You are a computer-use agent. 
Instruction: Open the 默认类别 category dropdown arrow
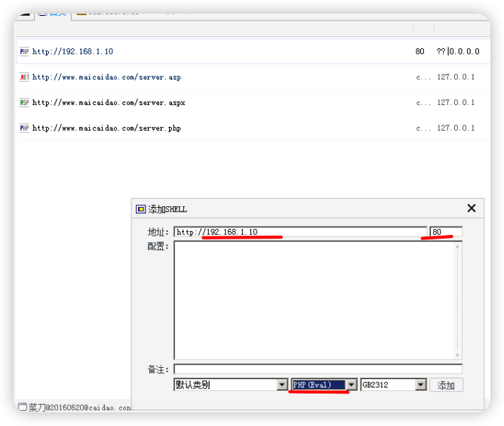[x=282, y=384]
